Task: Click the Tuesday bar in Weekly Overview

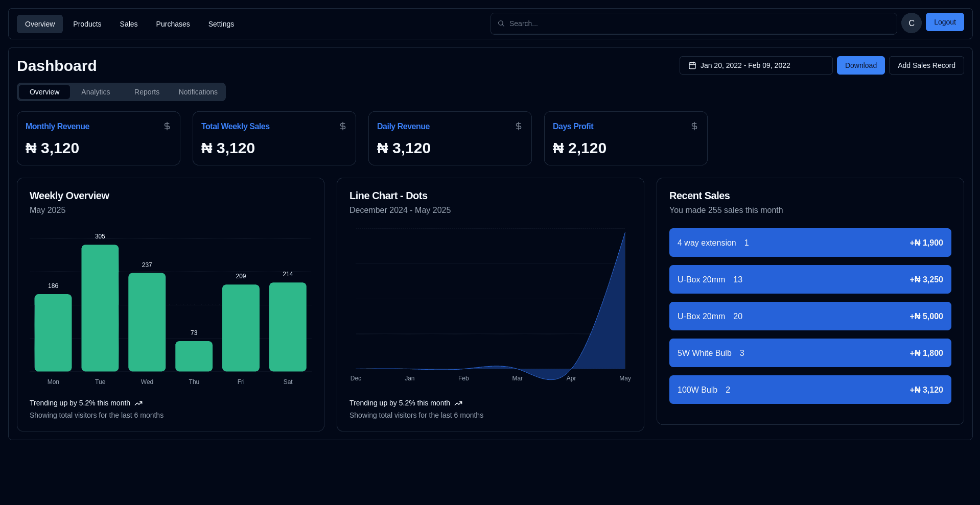Action: 100,306
